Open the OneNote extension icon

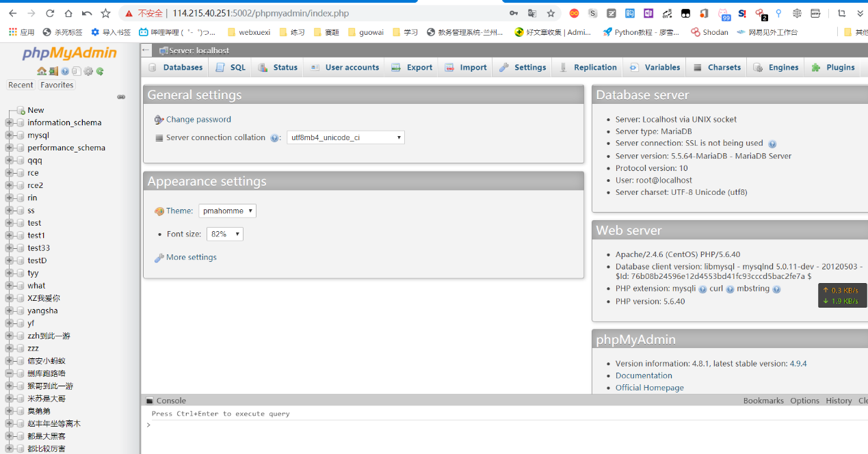click(648, 13)
